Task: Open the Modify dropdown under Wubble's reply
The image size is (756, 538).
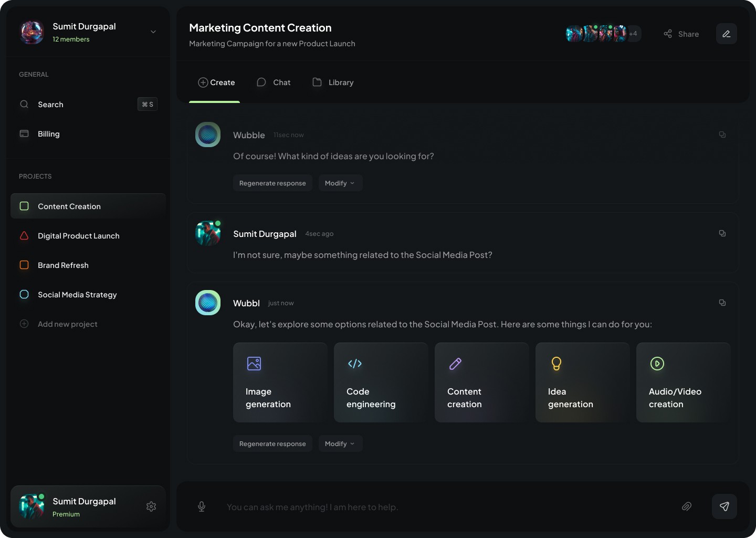Action: (x=340, y=183)
